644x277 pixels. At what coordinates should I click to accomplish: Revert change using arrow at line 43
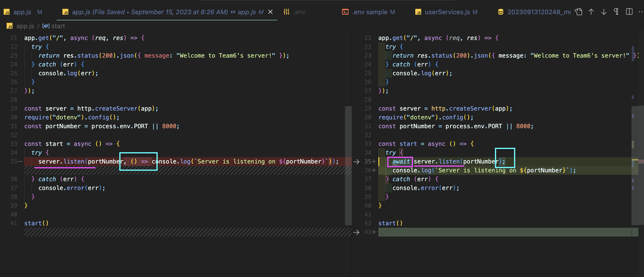(x=356, y=232)
